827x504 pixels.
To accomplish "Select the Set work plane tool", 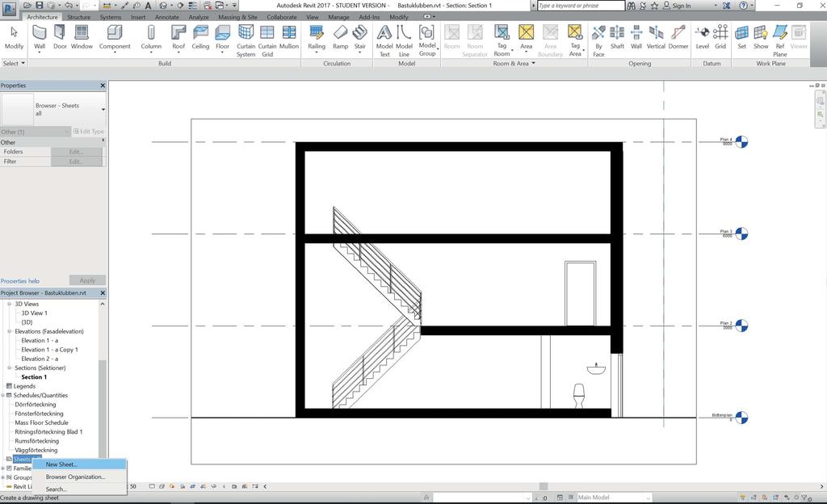I will pyautogui.click(x=741, y=38).
